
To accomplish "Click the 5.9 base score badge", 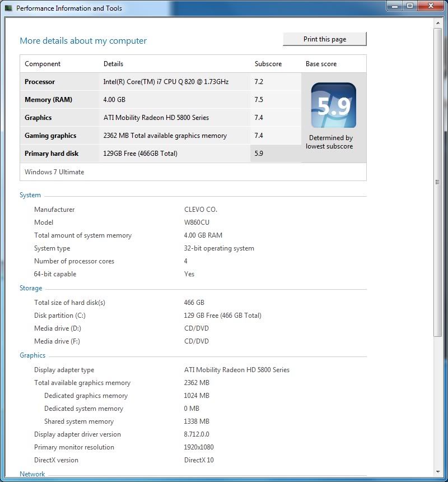I will click(x=333, y=105).
